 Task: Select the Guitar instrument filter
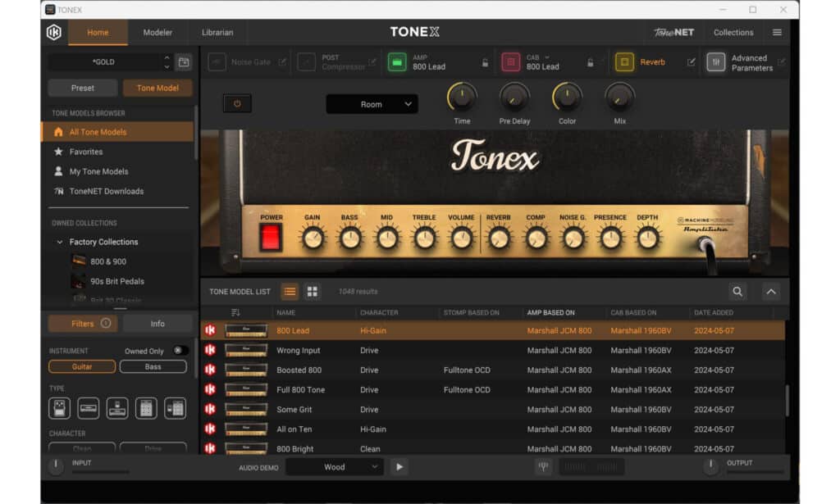(82, 367)
